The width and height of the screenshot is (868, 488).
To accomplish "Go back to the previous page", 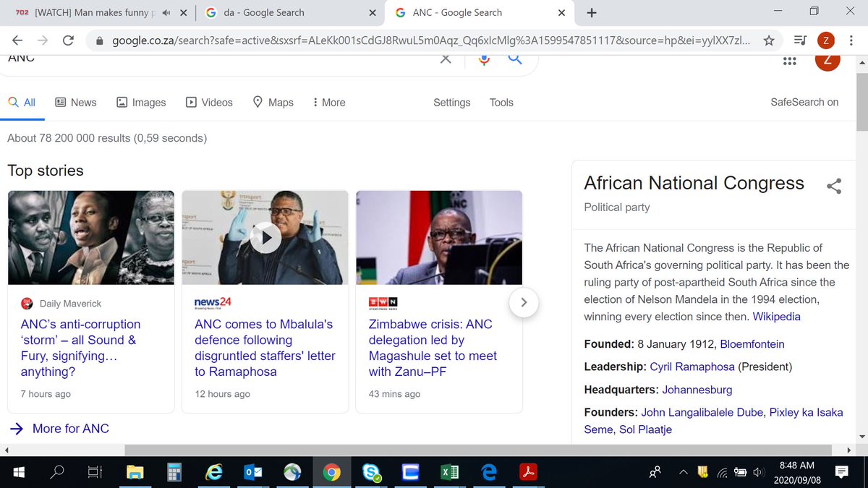I will tap(17, 40).
